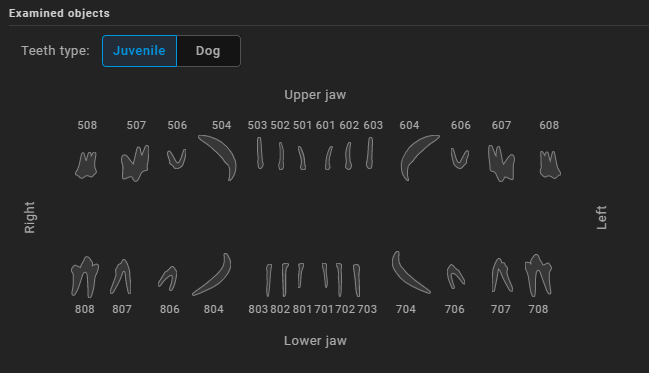Image resolution: width=649 pixels, height=373 pixels.
Task: Select lower left canine tooth 704
Action: (411, 272)
